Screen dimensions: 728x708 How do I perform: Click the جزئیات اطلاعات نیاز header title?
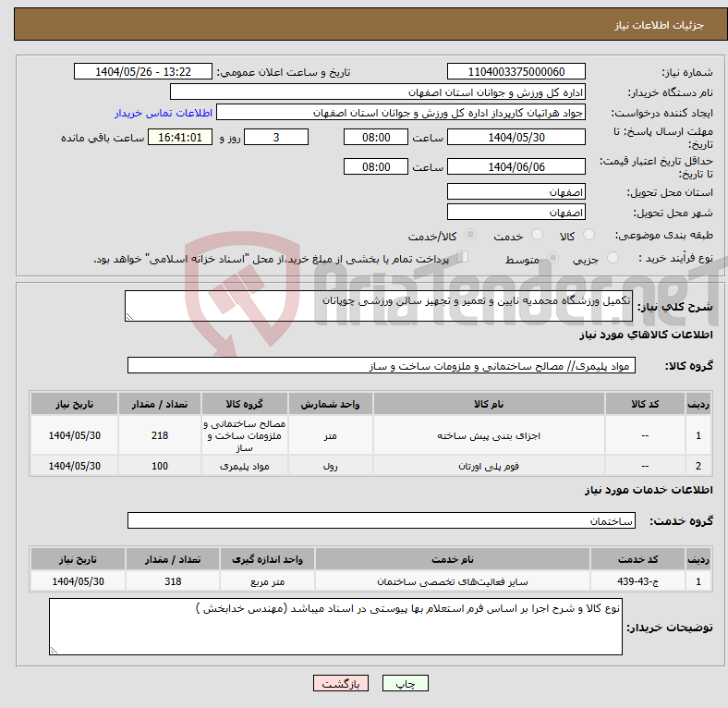pos(660,25)
